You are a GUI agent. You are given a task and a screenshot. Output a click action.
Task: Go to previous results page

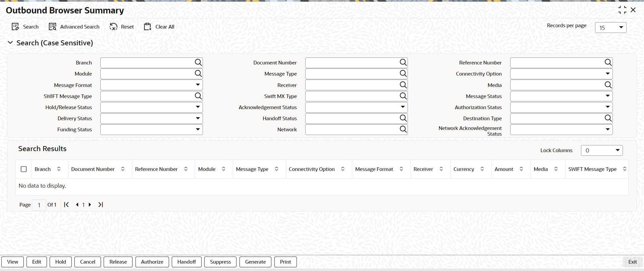coord(77,205)
